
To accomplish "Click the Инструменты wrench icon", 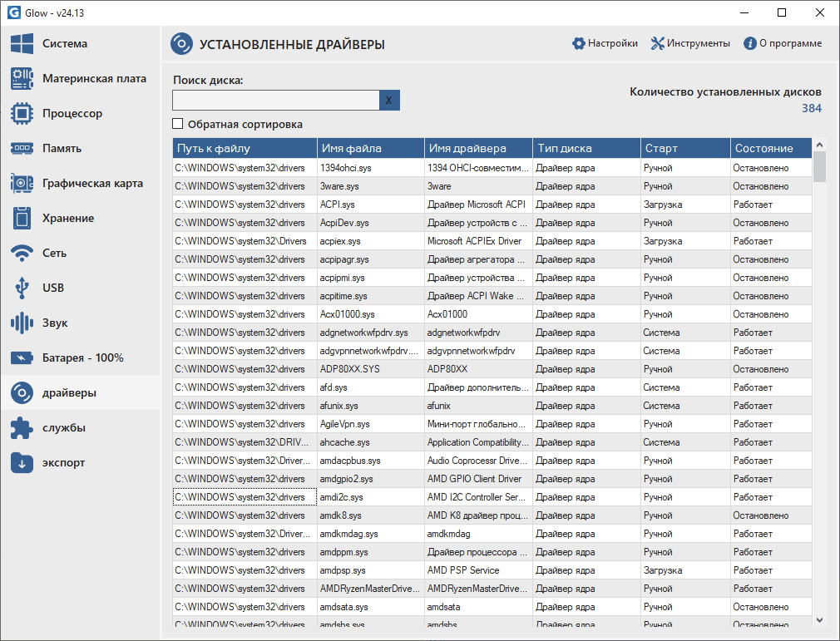I will tap(657, 43).
